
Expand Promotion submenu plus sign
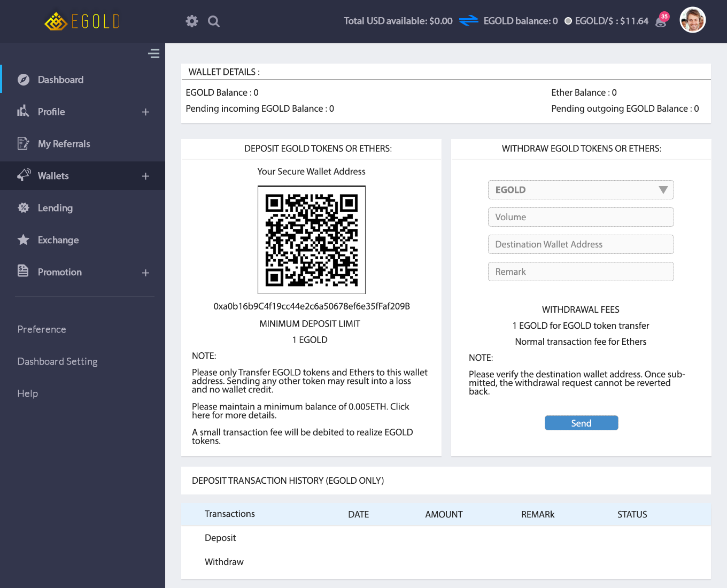tap(145, 273)
